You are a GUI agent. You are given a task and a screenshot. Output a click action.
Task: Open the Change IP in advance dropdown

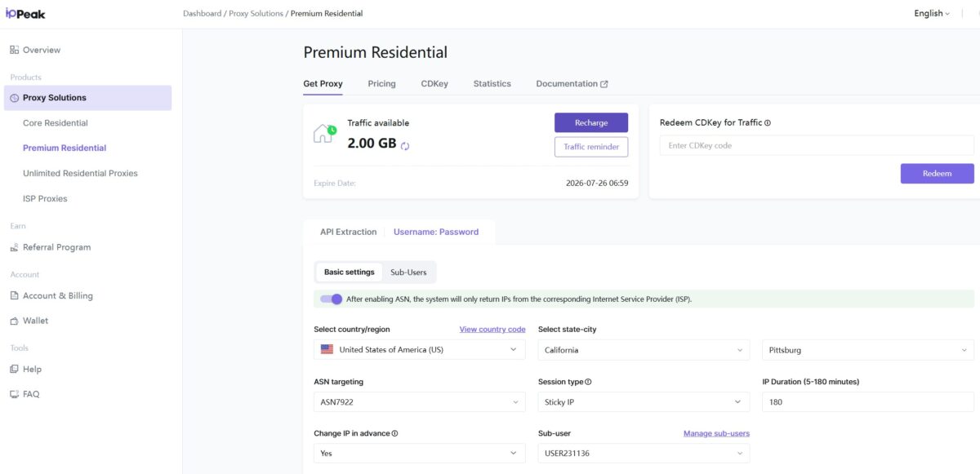[420, 454]
